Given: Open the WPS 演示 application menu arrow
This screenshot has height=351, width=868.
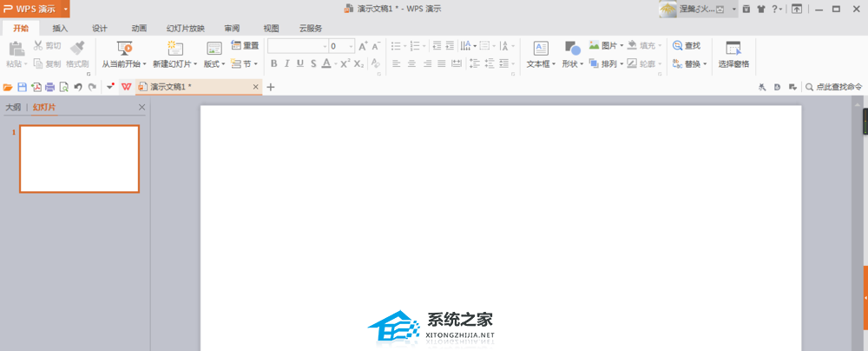Looking at the screenshot, I should [x=65, y=9].
